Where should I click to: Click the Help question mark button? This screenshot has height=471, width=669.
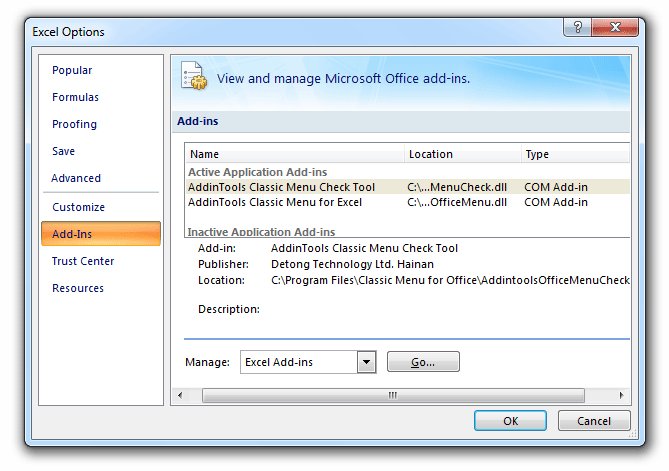pos(577,28)
